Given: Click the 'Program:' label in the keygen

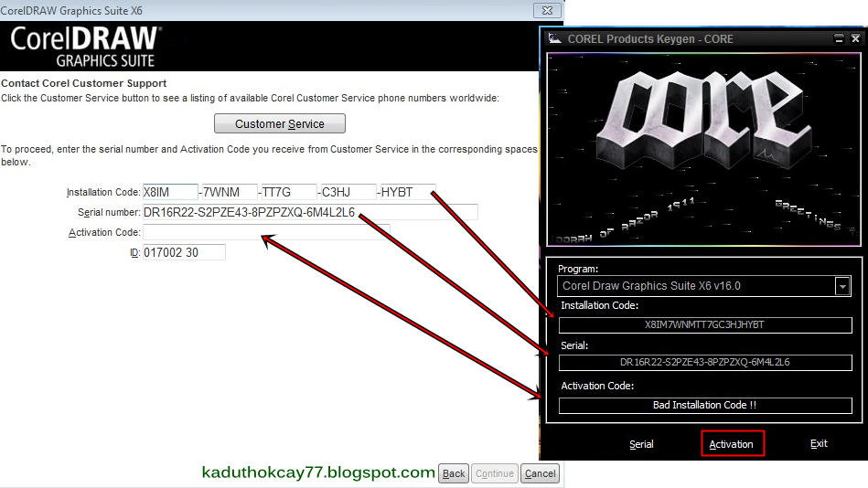Looking at the screenshot, I should (x=578, y=269).
